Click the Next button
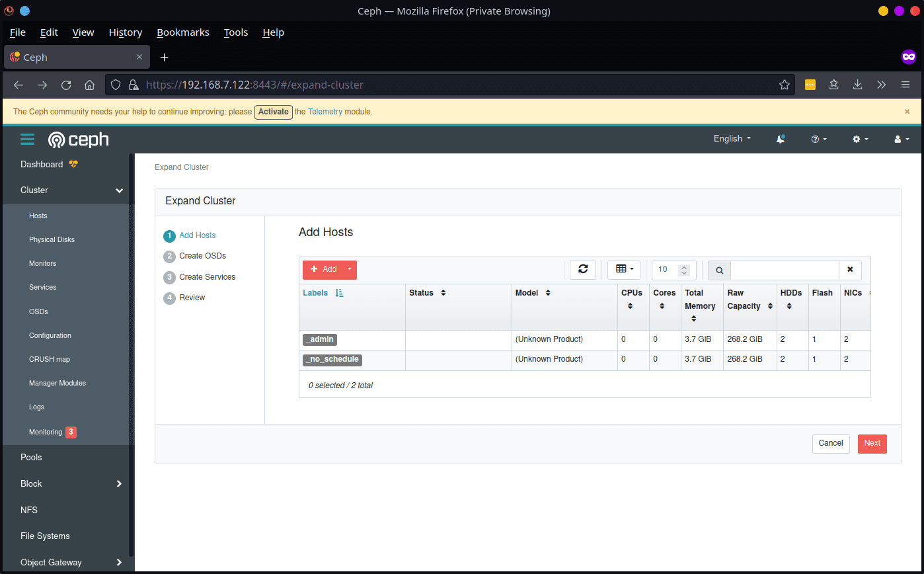Screen dimensions: 924x574 pyautogui.click(x=872, y=443)
